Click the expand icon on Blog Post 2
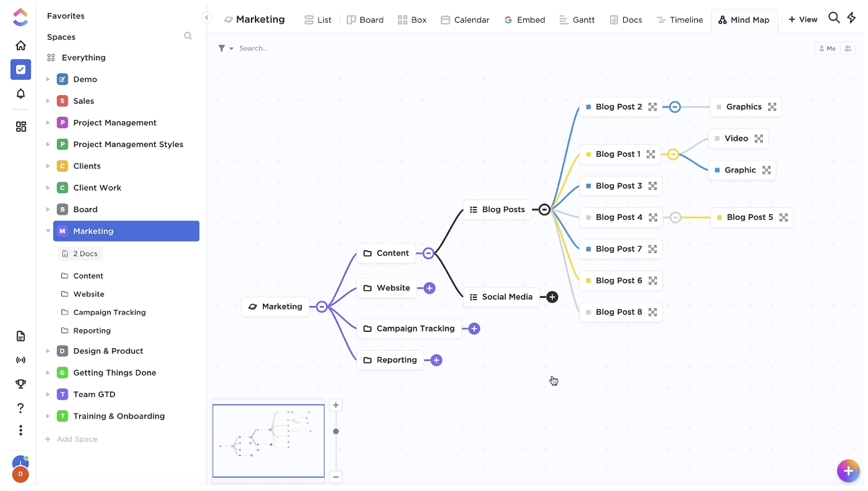Viewport: 868px width, 491px height. 652,107
